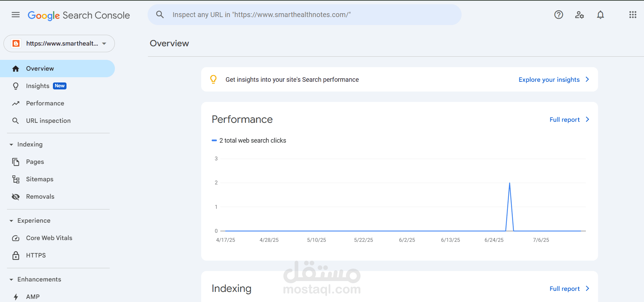Screen dimensions: 644x302
Task: Click the Sitemaps tree icon
Action: tap(16, 179)
